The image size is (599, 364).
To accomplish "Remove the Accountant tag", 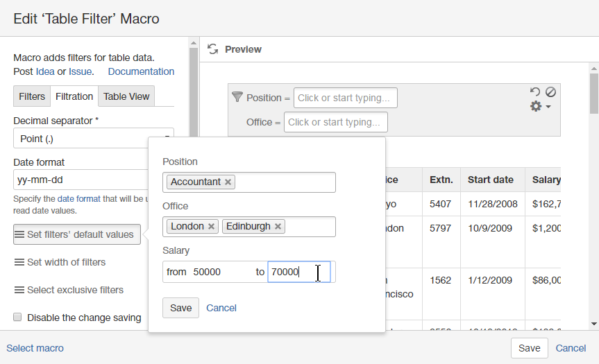I will 228,182.
